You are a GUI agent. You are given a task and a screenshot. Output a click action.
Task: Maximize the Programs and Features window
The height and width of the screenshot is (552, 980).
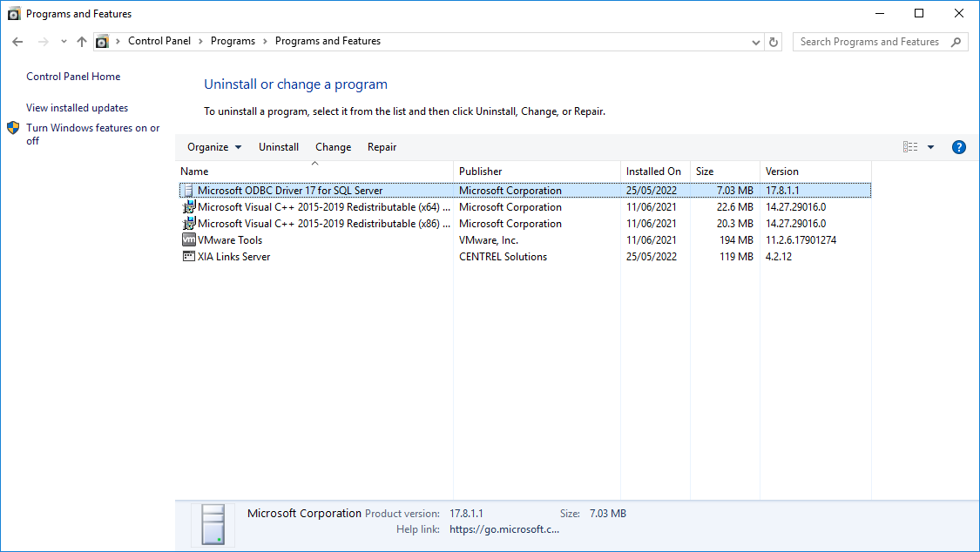919,13
